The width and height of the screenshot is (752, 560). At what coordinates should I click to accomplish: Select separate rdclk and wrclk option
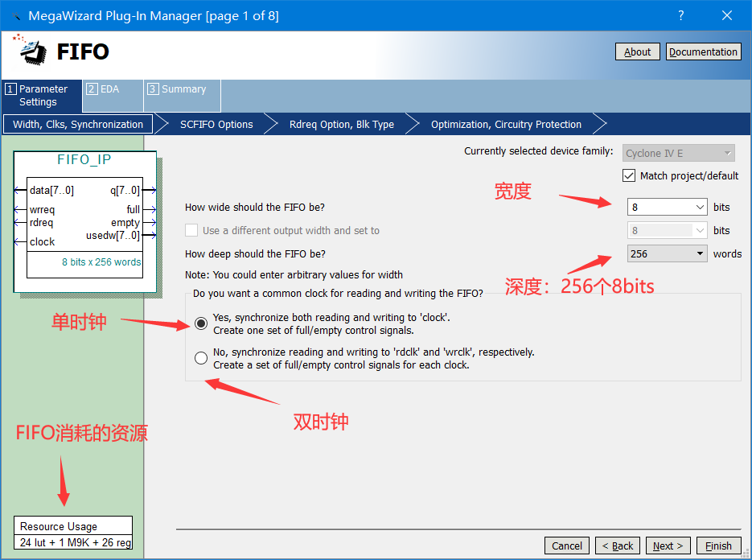pos(201,358)
